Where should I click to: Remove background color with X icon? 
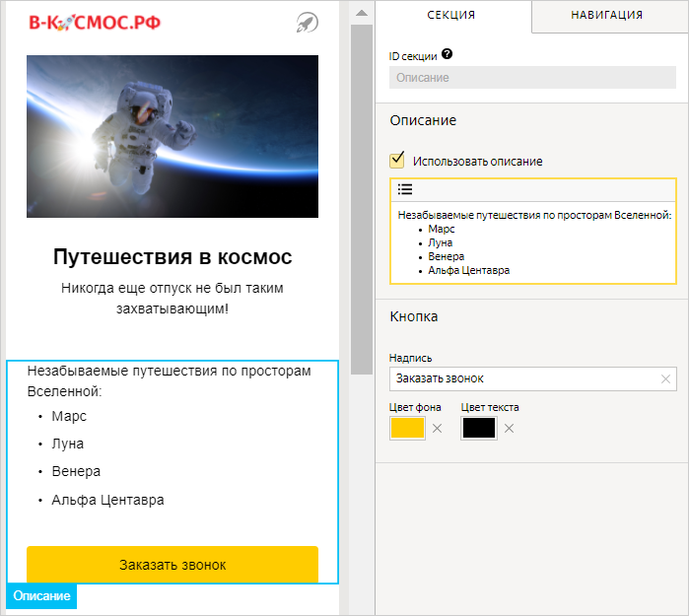pos(438,428)
